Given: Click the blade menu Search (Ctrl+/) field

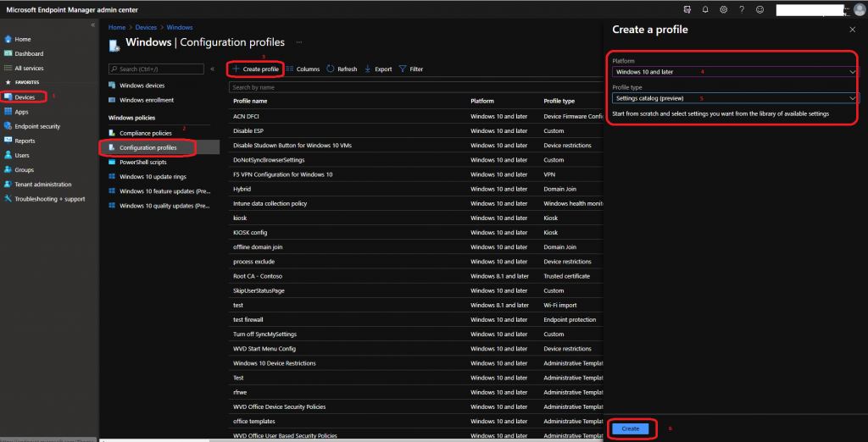Looking at the screenshot, I should pyautogui.click(x=156, y=69).
